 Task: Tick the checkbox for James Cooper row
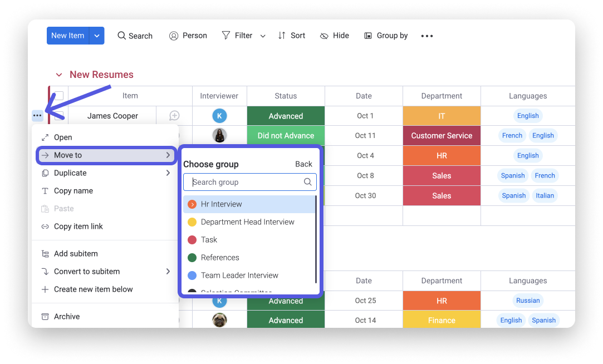59,116
